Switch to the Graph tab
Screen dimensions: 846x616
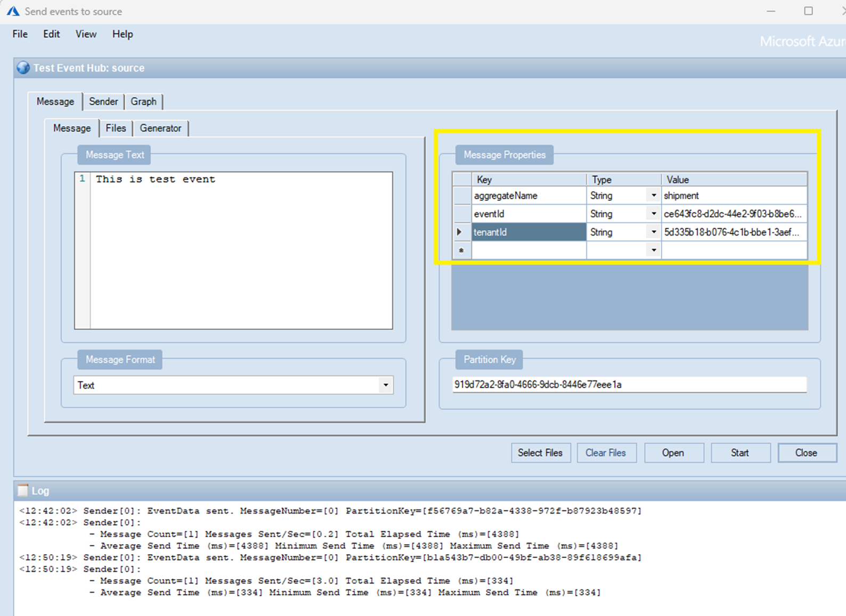tap(144, 101)
